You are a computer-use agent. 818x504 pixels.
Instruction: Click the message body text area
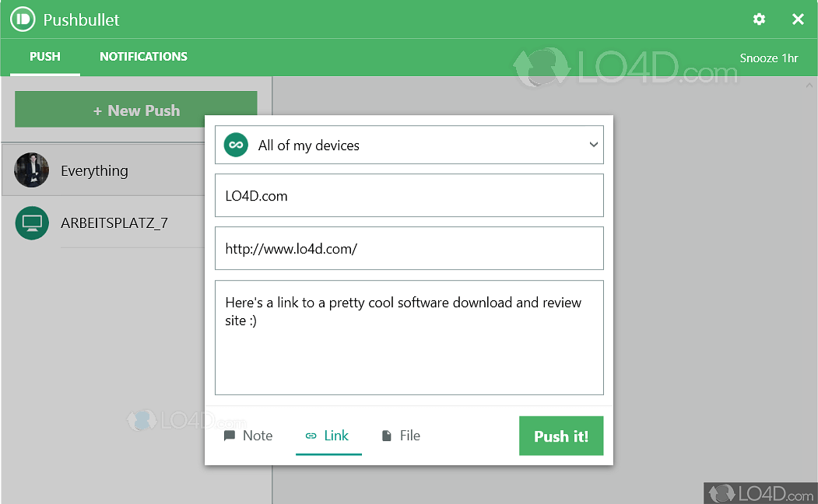[409, 338]
